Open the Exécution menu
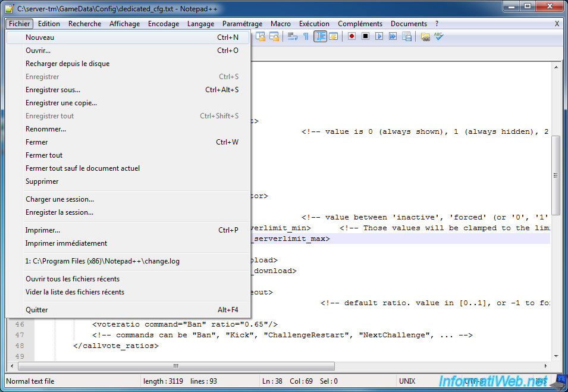Image resolution: width=568 pixels, height=392 pixels. point(314,24)
